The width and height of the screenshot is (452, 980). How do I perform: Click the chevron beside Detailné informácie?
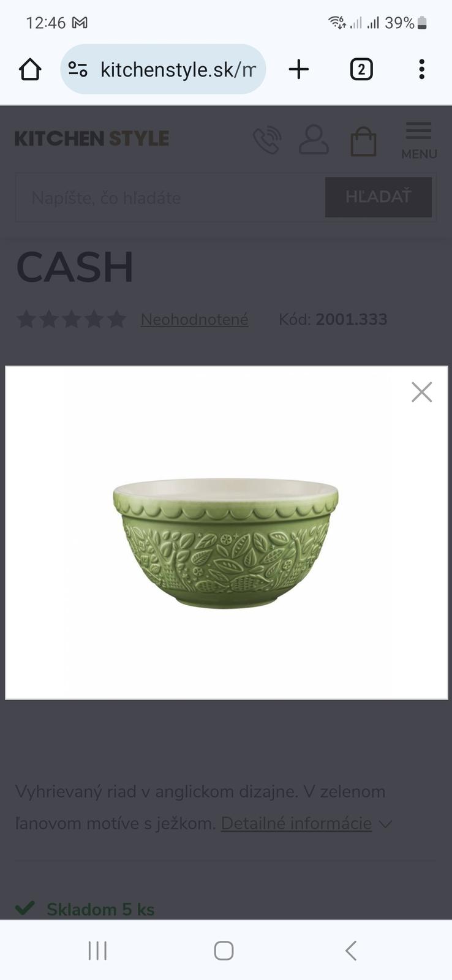point(385,824)
